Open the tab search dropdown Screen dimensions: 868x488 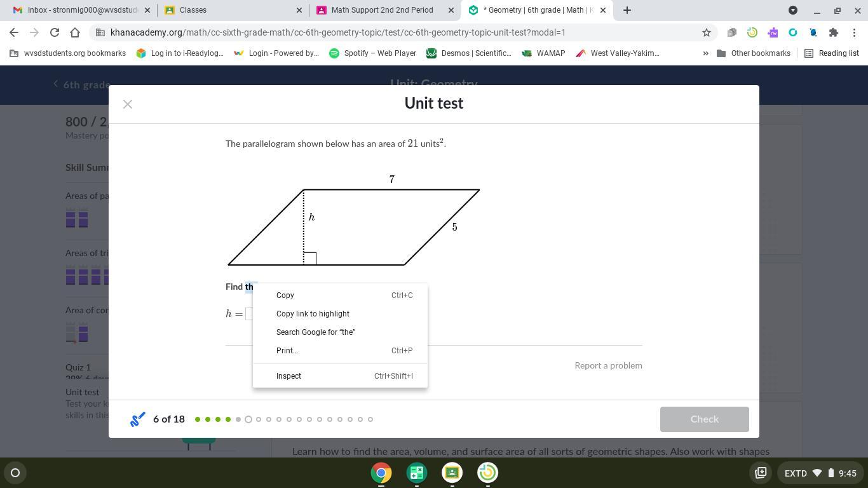[793, 10]
